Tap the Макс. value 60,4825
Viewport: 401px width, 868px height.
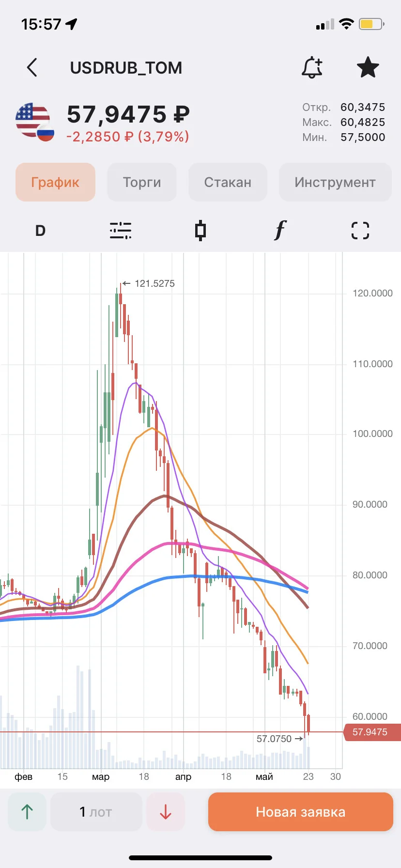click(x=363, y=122)
